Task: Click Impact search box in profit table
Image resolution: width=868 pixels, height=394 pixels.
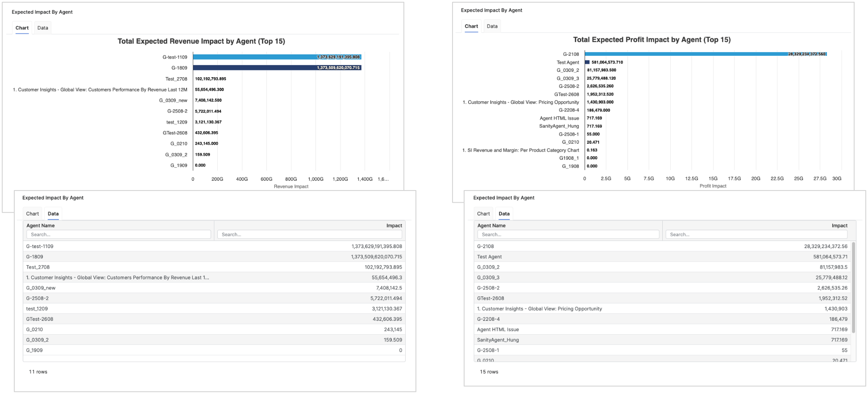Action: coord(756,234)
